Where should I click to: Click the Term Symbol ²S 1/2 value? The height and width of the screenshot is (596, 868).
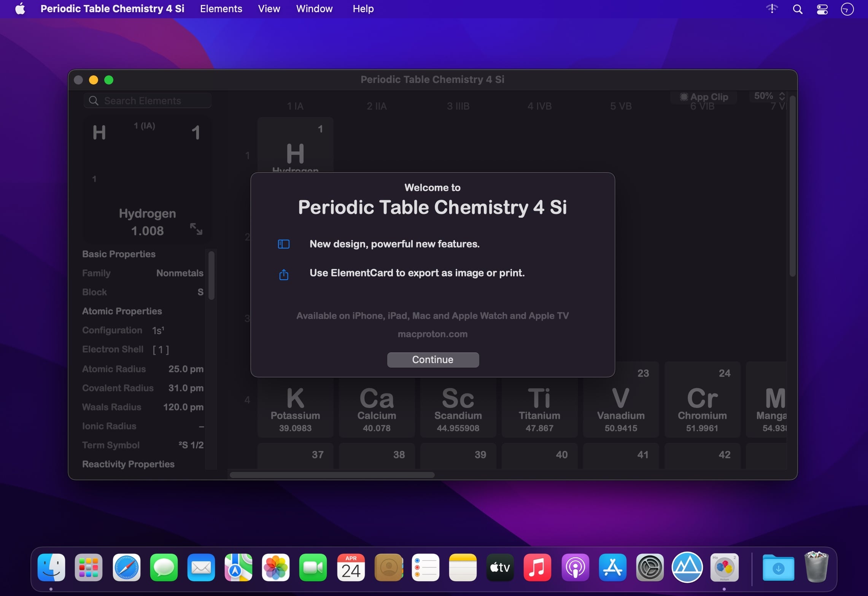(x=191, y=445)
